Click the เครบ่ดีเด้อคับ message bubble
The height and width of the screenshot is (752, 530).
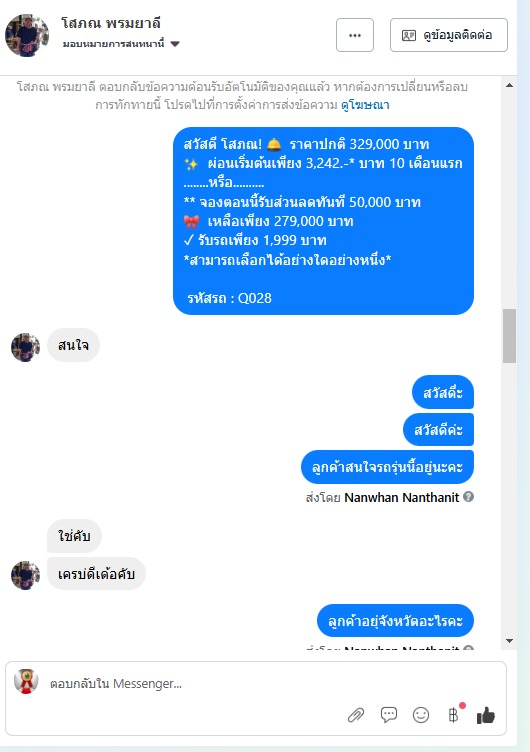tap(96, 574)
